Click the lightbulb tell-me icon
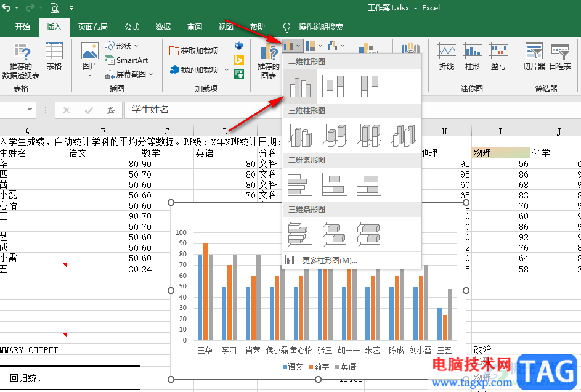Image resolution: width=581 pixels, height=392 pixels. point(286,27)
